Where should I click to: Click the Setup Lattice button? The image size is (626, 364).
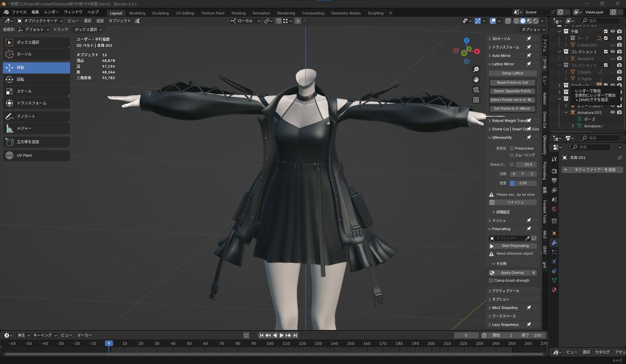tap(512, 73)
